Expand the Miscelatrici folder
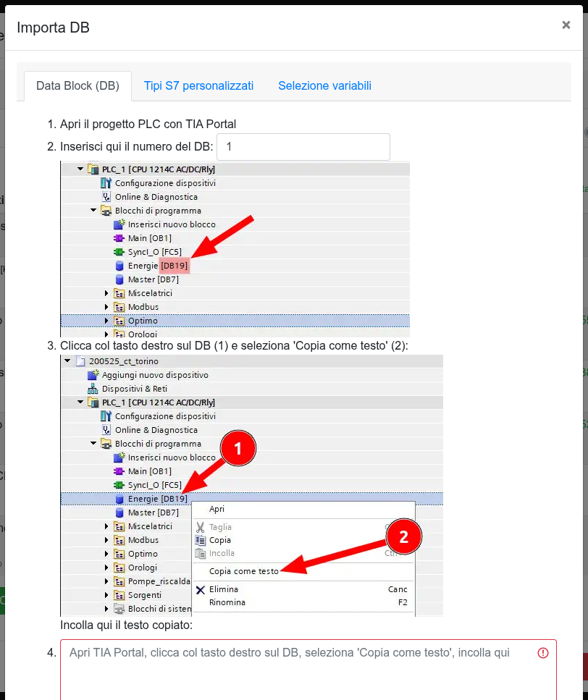 click(x=108, y=292)
